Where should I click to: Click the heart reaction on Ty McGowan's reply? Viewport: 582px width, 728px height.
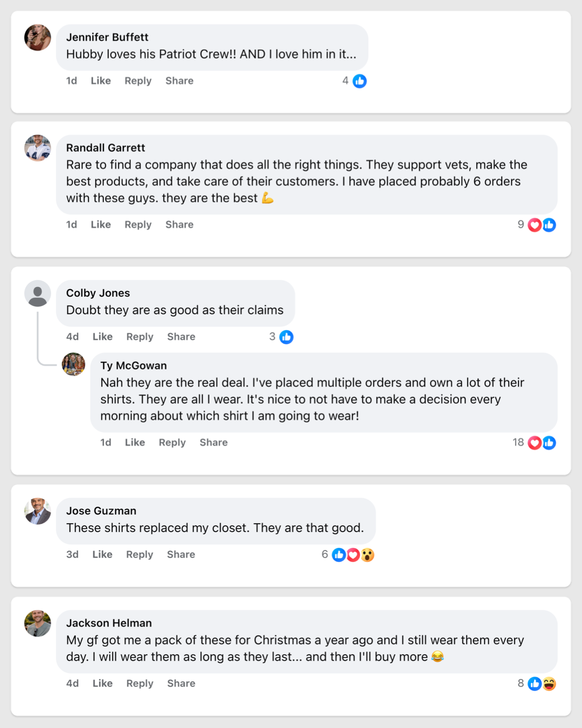tap(535, 443)
